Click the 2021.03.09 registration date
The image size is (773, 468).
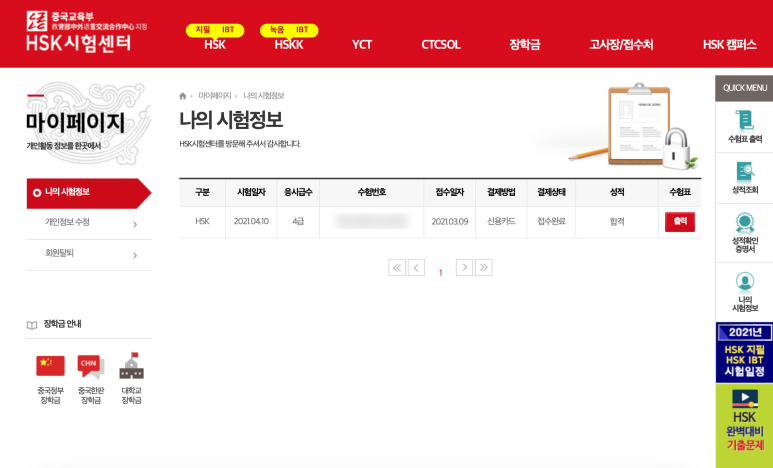pos(450,222)
